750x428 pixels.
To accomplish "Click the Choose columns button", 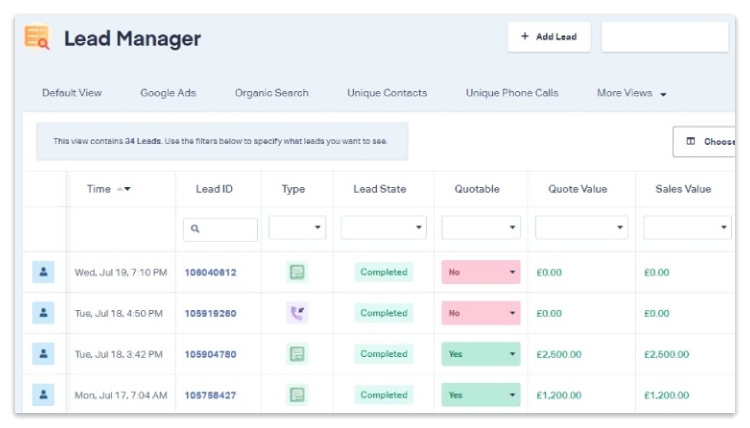I will click(708, 142).
